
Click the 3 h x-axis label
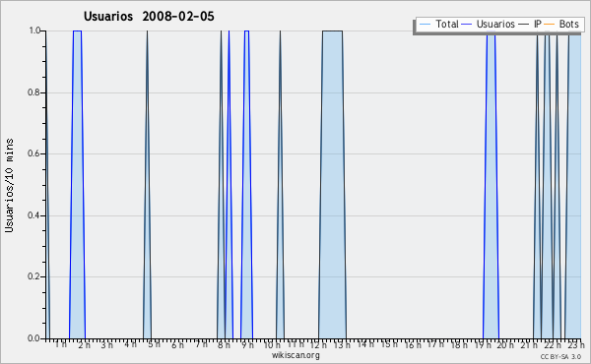pyautogui.click(x=106, y=344)
